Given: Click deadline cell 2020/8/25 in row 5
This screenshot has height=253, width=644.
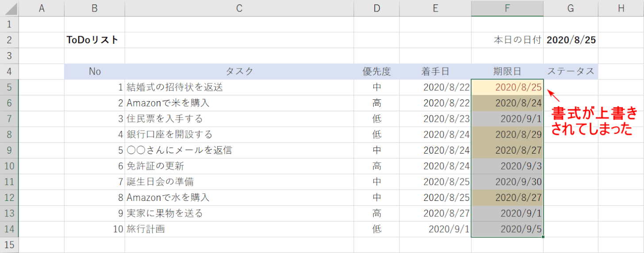Looking at the screenshot, I should click(x=508, y=87).
